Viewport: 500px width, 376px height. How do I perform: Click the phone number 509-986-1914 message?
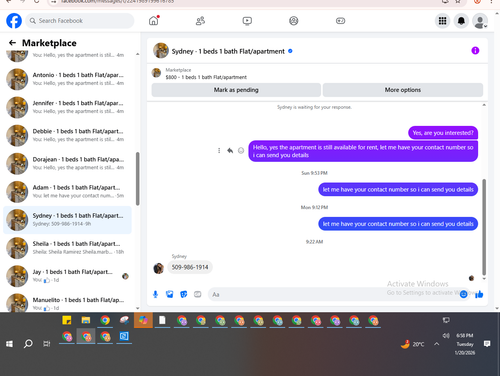pyautogui.click(x=190, y=267)
